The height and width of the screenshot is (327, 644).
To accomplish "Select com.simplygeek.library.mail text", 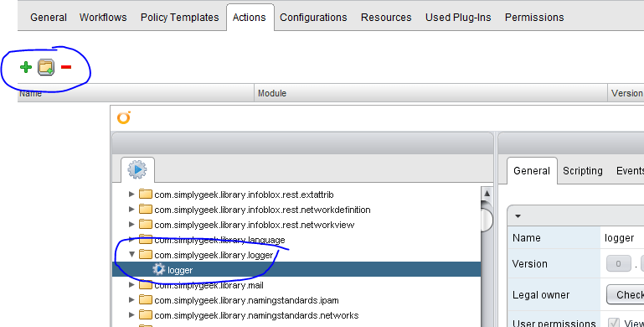I will click(209, 285).
